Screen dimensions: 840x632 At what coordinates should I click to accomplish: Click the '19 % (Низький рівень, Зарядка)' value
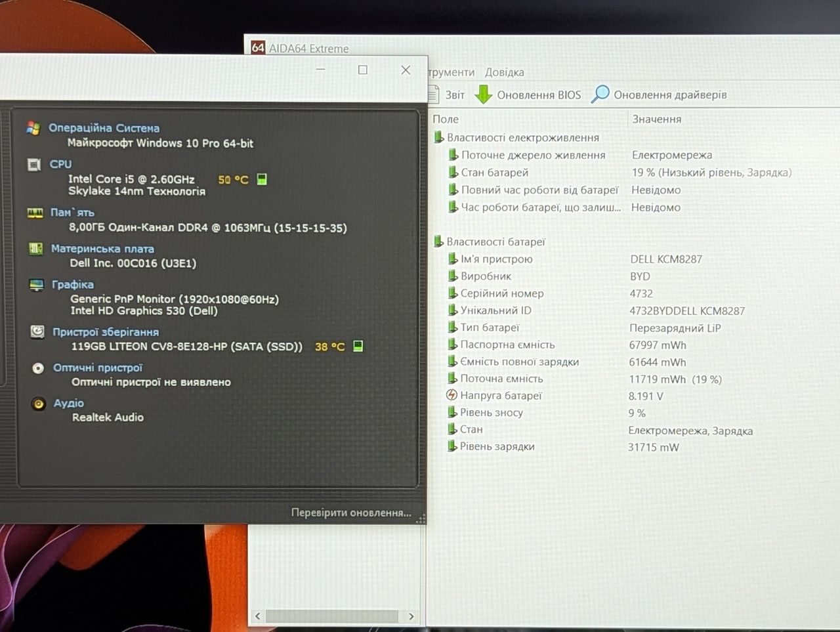click(x=711, y=173)
